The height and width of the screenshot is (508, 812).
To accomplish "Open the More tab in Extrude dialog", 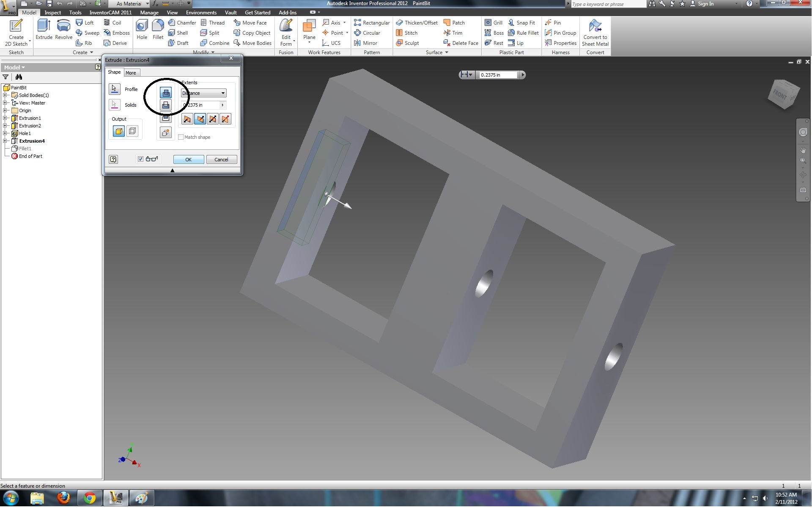I will [131, 73].
